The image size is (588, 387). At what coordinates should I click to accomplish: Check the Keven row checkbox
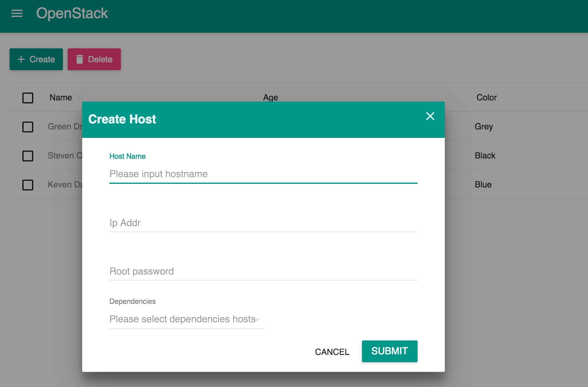pos(28,185)
